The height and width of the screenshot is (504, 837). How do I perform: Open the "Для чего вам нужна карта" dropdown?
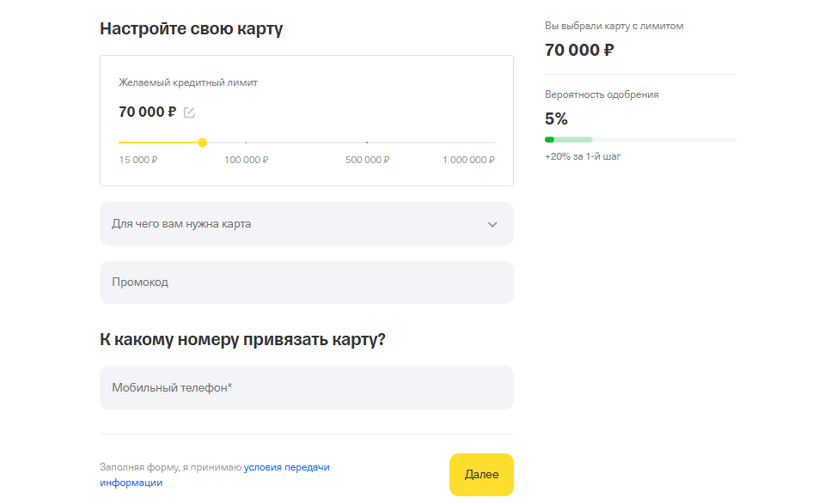tap(292, 224)
